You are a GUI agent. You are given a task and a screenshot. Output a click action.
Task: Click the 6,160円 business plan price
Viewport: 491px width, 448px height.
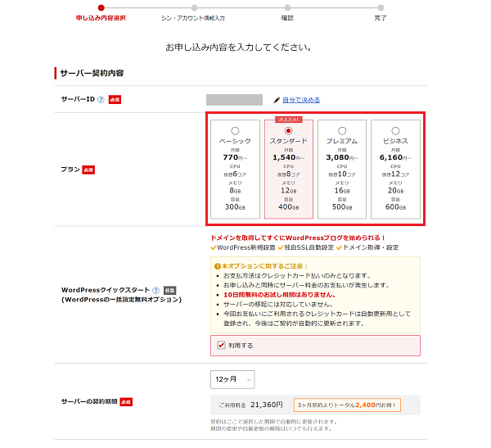click(x=395, y=157)
